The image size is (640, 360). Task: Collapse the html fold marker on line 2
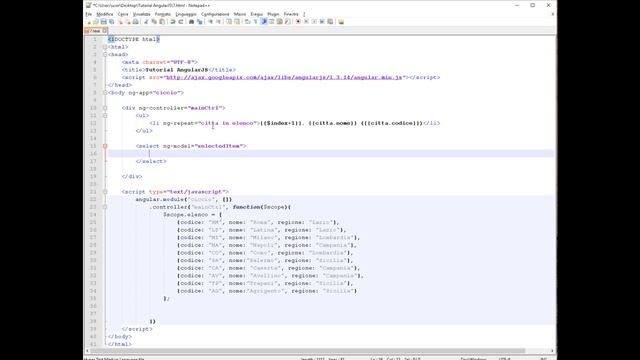point(105,47)
